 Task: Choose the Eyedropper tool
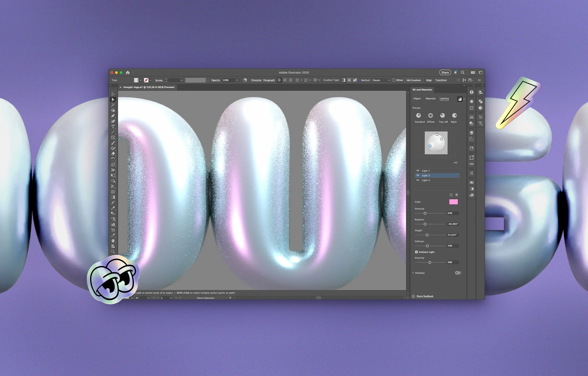[113, 208]
